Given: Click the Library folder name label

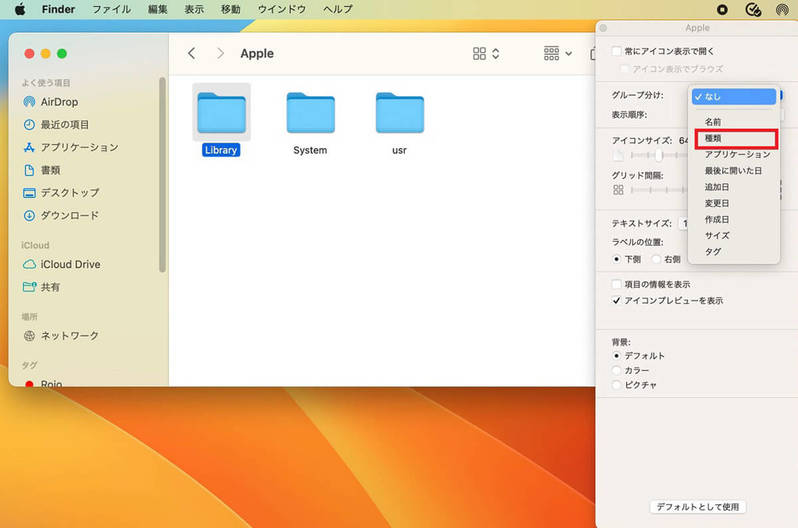Looking at the screenshot, I should pyautogui.click(x=221, y=150).
